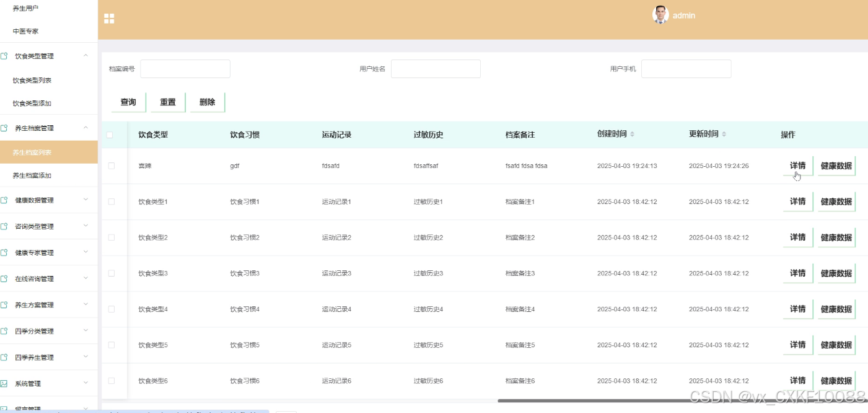Focus the 档案编号 input field
868x413 pixels.
click(185, 69)
